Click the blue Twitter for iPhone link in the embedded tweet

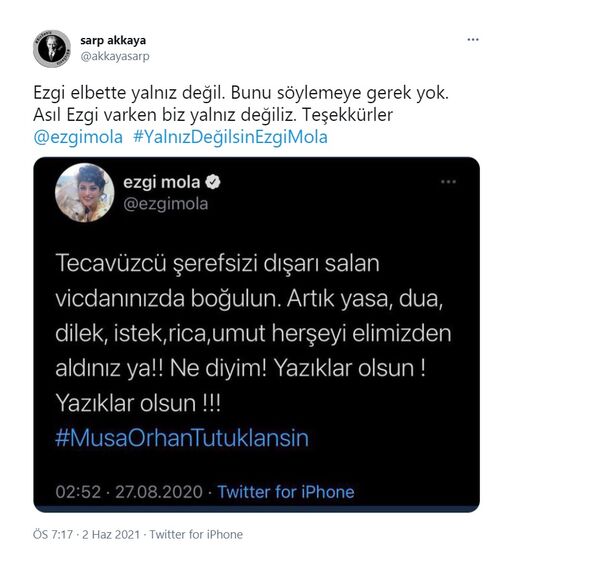click(286, 492)
